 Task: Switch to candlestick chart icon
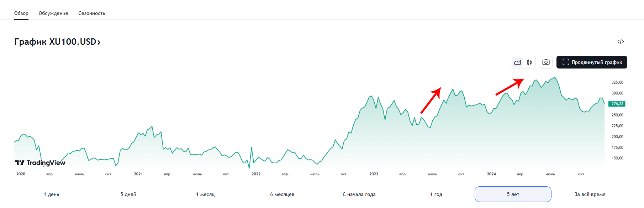[x=529, y=62]
